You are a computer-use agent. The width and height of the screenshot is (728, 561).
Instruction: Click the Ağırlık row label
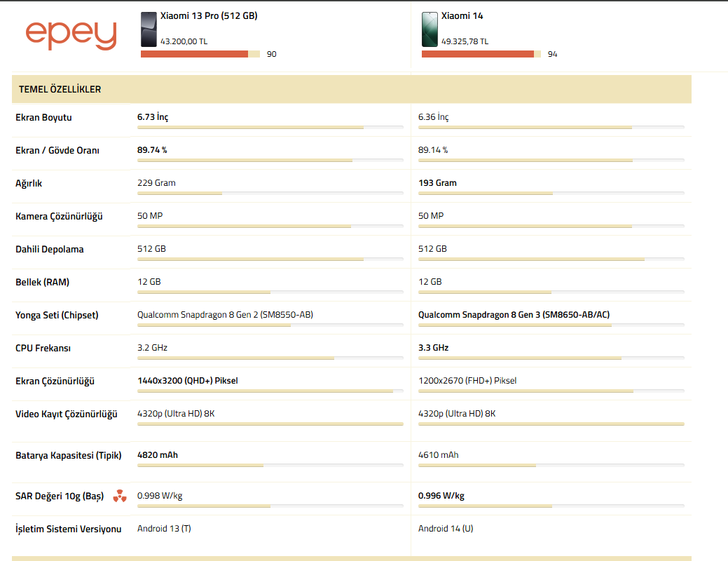[x=28, y=184]
